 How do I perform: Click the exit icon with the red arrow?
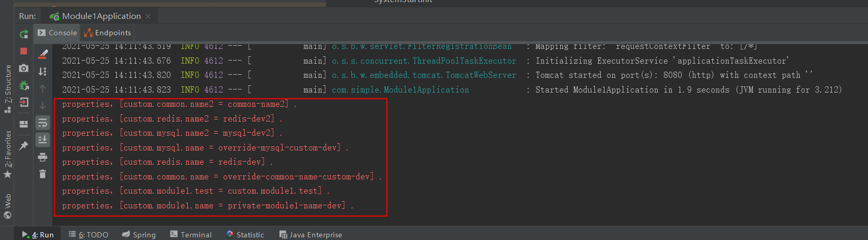point(24,102)
